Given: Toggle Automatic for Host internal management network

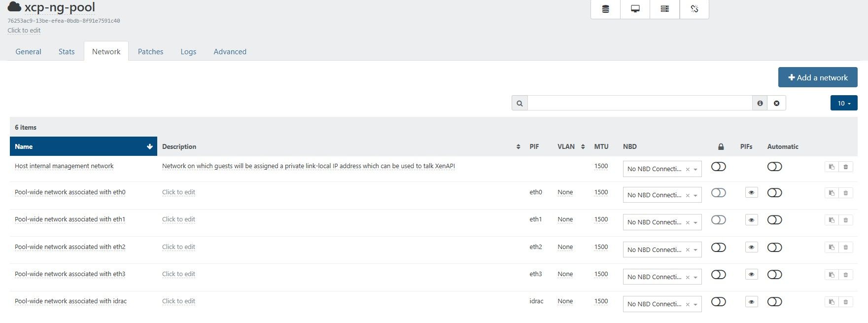Looking at the screenshot, I should coord(774,167).
